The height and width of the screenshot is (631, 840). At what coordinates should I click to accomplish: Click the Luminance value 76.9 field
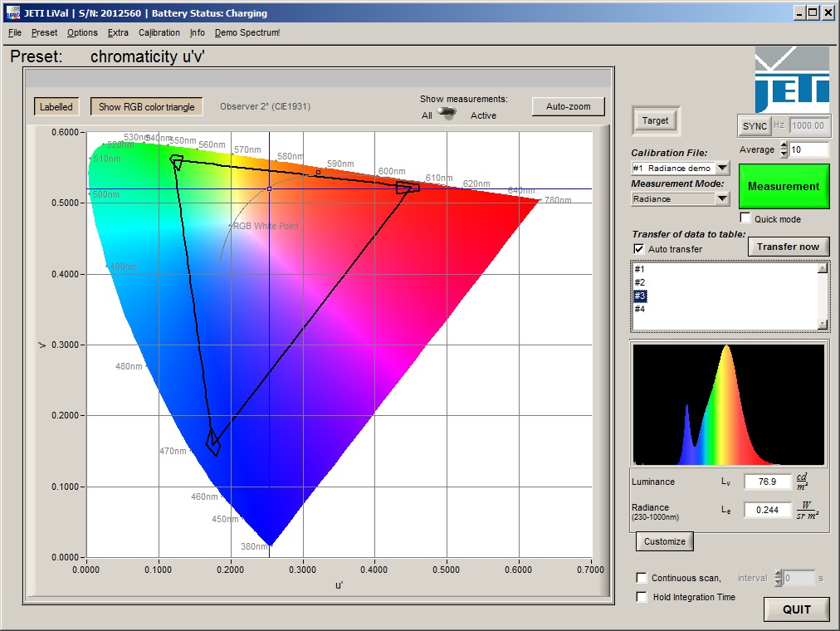[x=767, y=482]
